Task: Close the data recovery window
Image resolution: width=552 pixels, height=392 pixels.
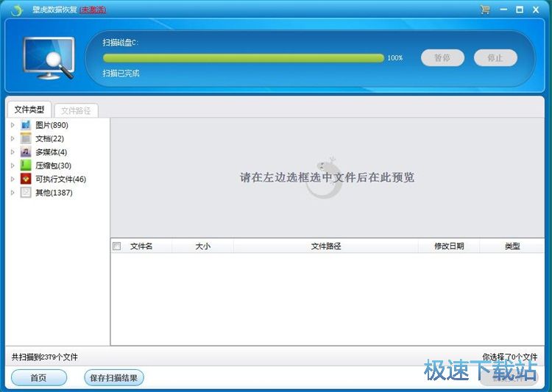Action: coord(536,10)
